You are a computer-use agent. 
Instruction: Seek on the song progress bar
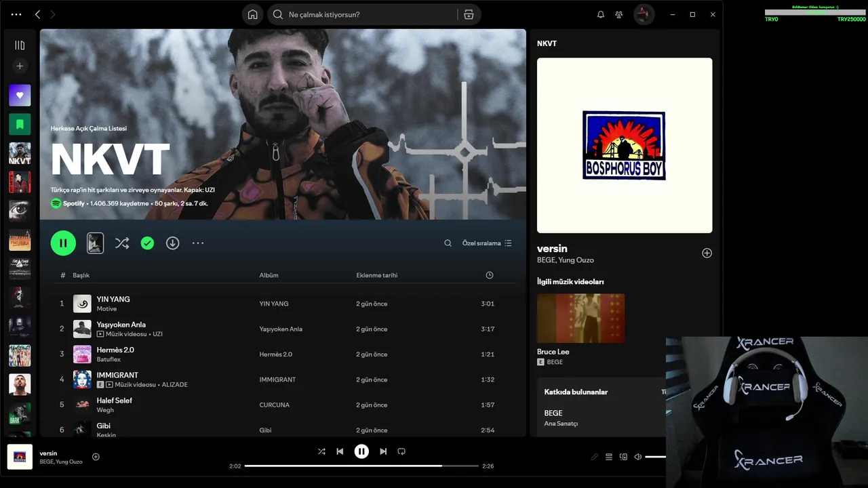[x=361, y=466]
